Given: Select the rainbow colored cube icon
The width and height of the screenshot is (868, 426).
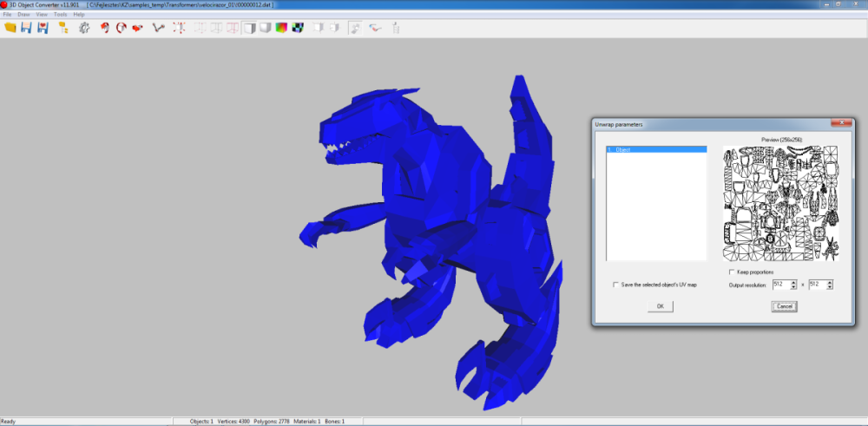Looking at the screenshot, I should tap(282, 28).
